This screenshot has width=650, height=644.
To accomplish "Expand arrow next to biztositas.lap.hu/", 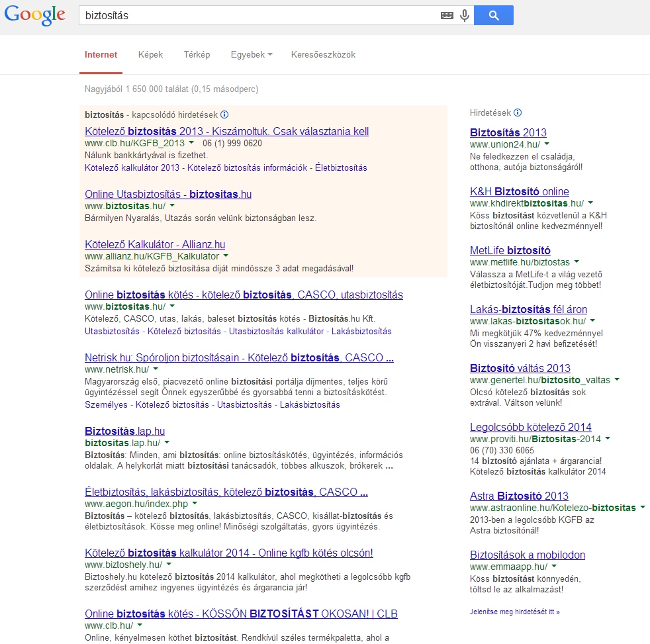I will tap(167, 442).
